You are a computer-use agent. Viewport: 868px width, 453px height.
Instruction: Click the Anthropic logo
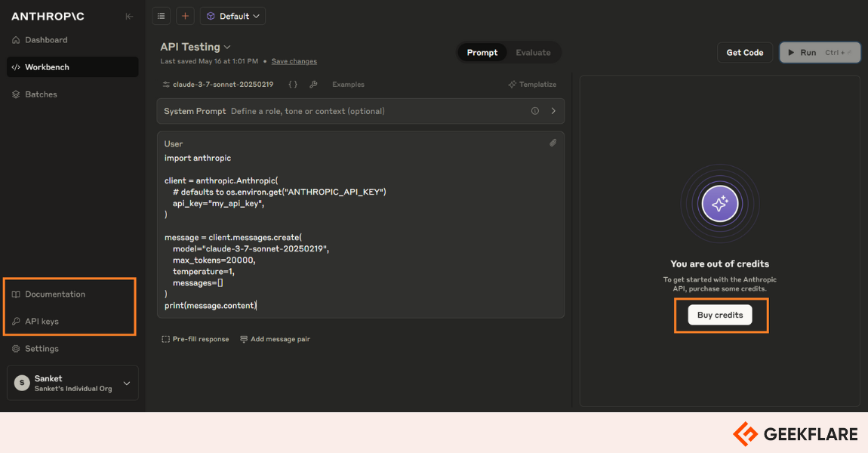(x=48, y=17)
